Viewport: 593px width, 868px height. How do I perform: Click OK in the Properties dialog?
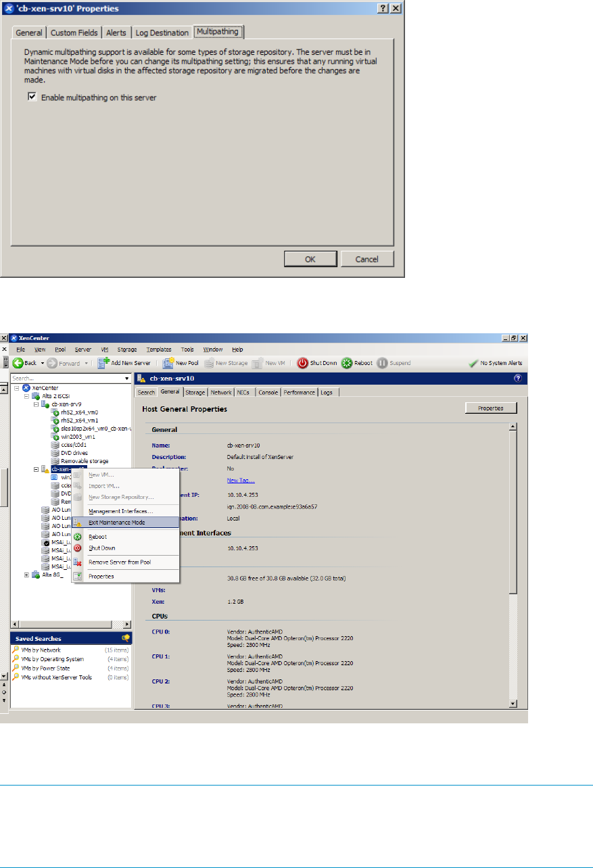(x=310, y=259)
